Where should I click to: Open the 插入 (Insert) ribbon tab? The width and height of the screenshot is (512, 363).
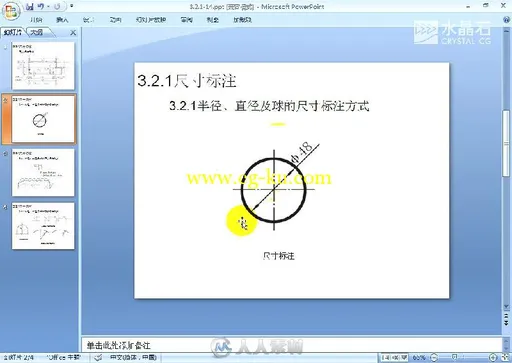point(62,20)
